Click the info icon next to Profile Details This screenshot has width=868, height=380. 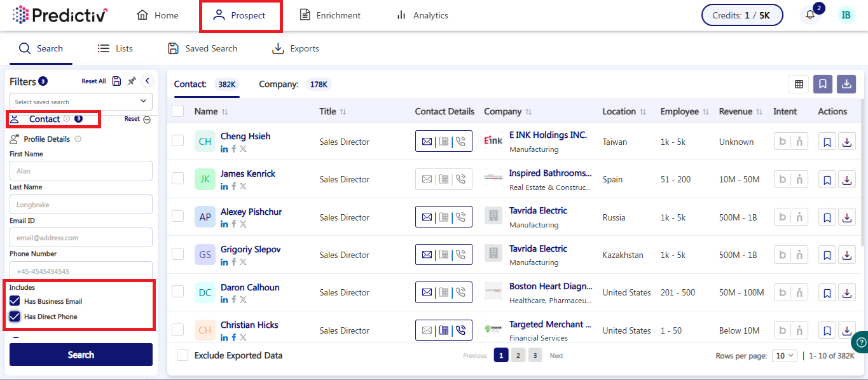coord(78,139)
